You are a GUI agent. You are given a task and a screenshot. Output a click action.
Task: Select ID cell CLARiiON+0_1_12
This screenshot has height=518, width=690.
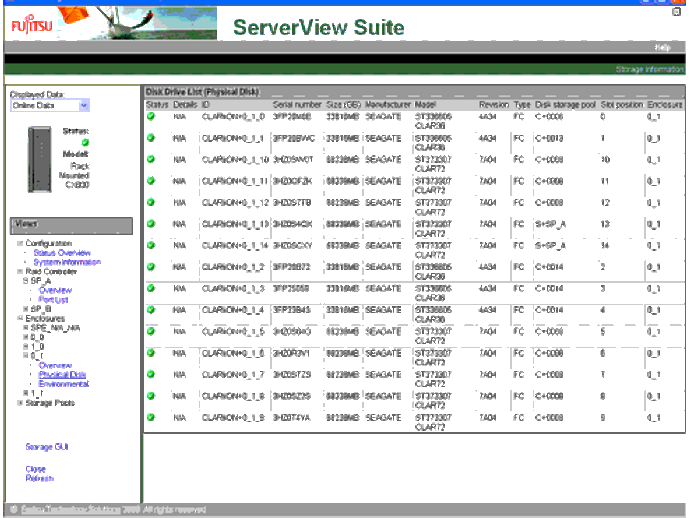(x=235, y=202)
